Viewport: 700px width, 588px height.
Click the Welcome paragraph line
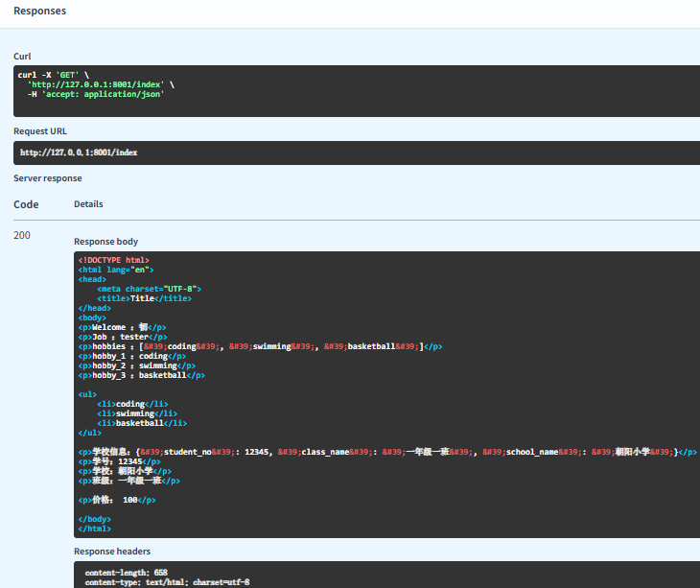[123, 327]
